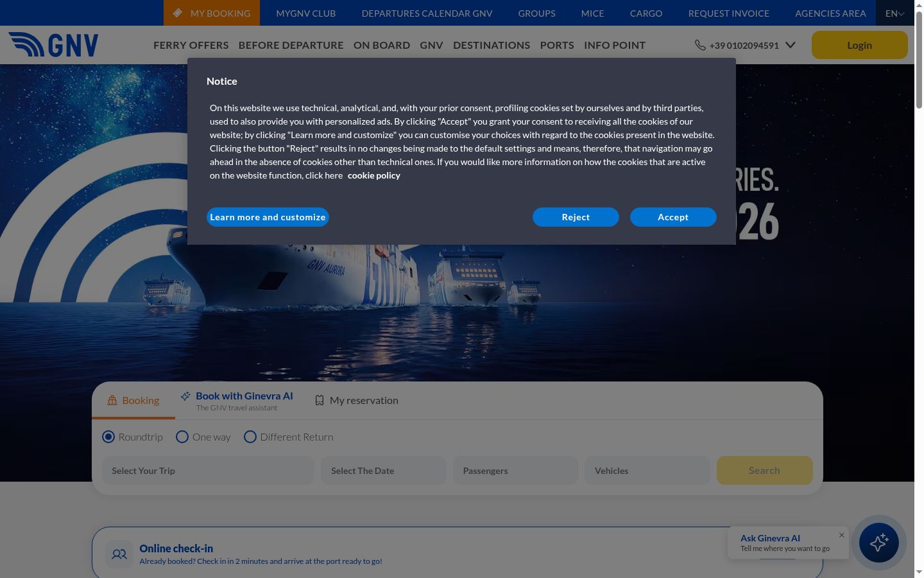Screen dimensions: 924x578
Task: Open Agencies Area link
Action: (830, 13)
